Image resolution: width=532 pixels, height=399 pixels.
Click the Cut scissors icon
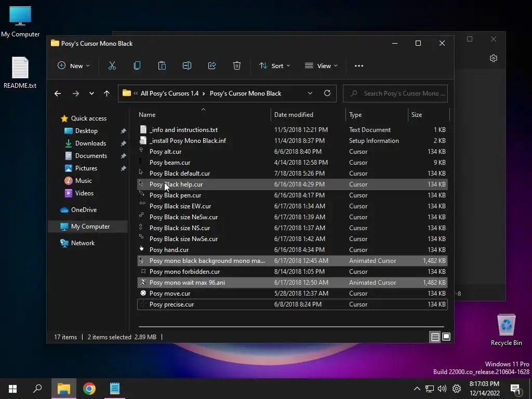click(112, 65)
